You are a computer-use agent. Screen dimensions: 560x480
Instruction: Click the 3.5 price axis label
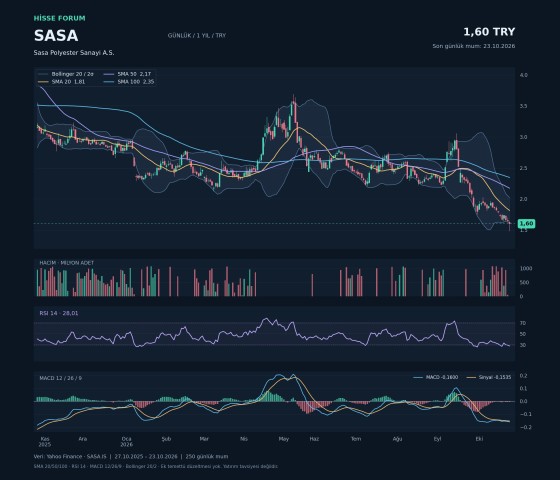524,106
